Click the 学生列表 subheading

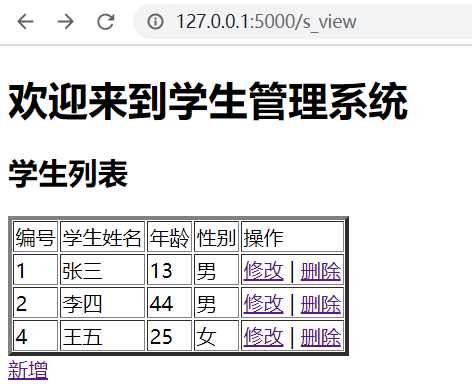tap(68, 174)
